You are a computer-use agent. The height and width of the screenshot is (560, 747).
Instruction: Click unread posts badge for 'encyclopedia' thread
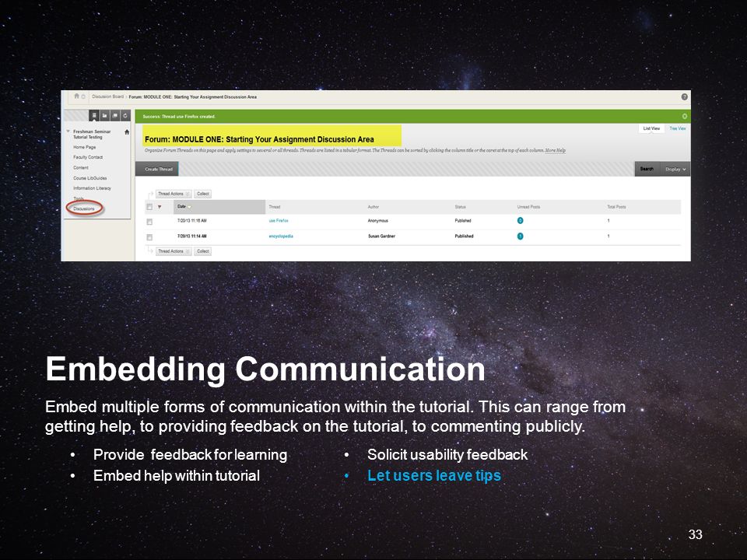[x=521, y=236]
